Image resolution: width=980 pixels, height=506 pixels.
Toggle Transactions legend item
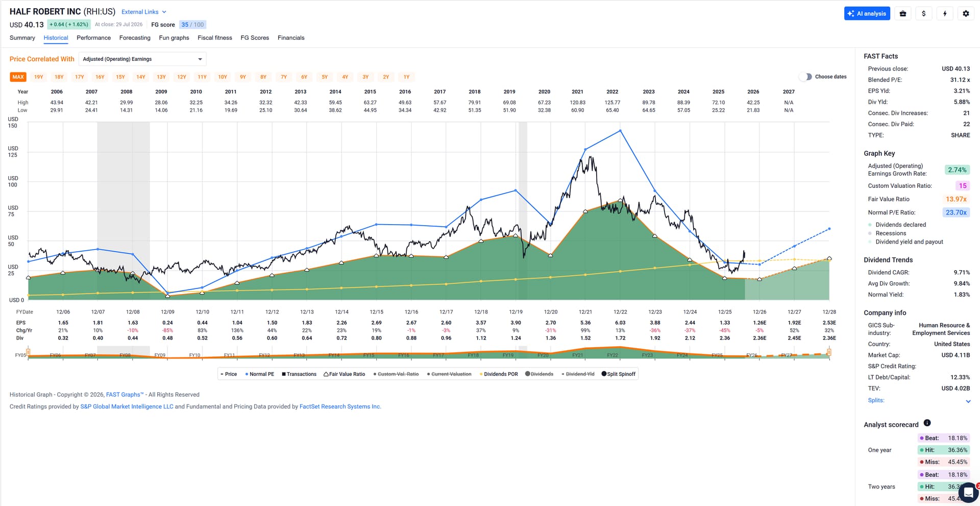coord(299,374)
